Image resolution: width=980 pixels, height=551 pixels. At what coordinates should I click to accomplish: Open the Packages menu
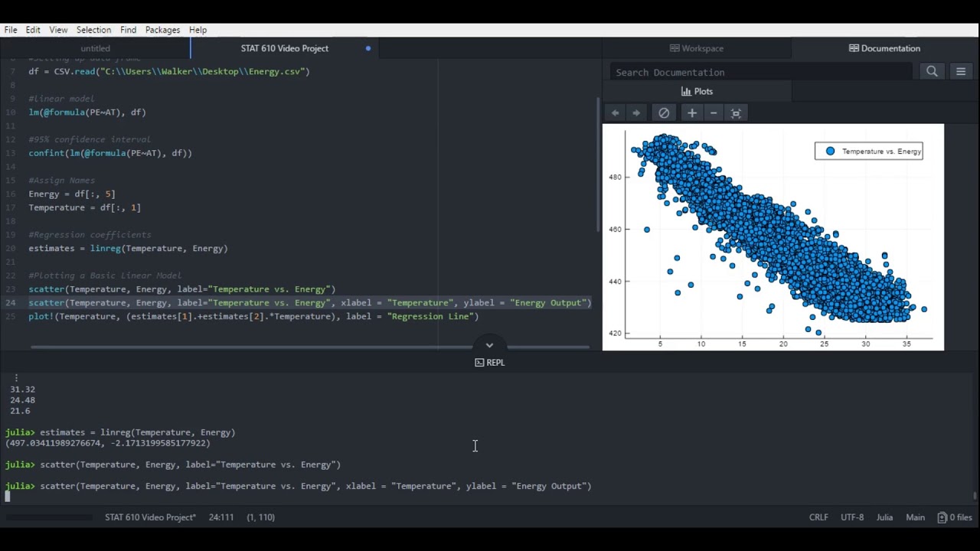(162, 30)
